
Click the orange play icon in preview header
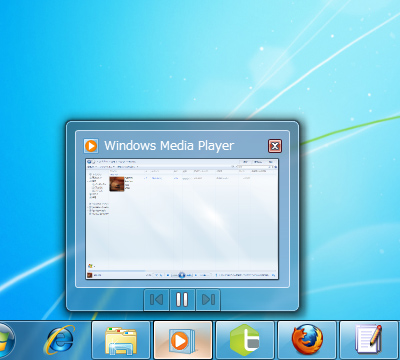click(x=91, y=146)
